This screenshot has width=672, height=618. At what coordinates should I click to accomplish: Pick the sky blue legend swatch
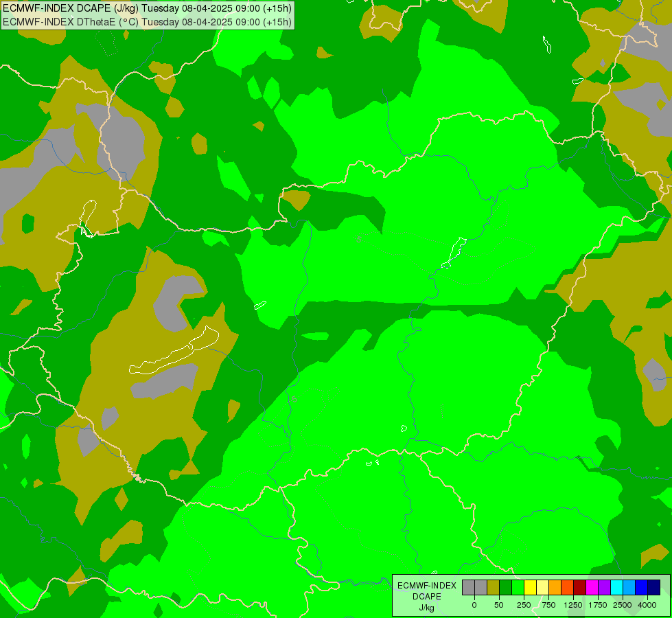click(629, 588)
